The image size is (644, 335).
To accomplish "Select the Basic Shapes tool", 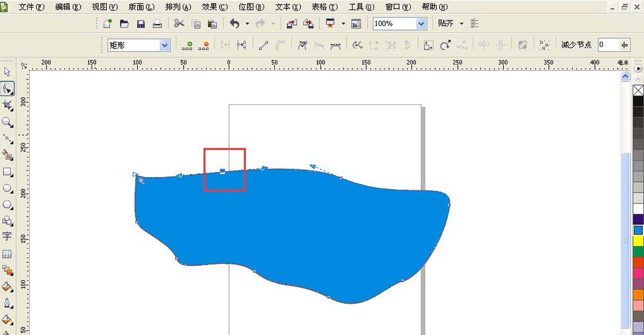I will pyautogui.click(x=7, y=221).
